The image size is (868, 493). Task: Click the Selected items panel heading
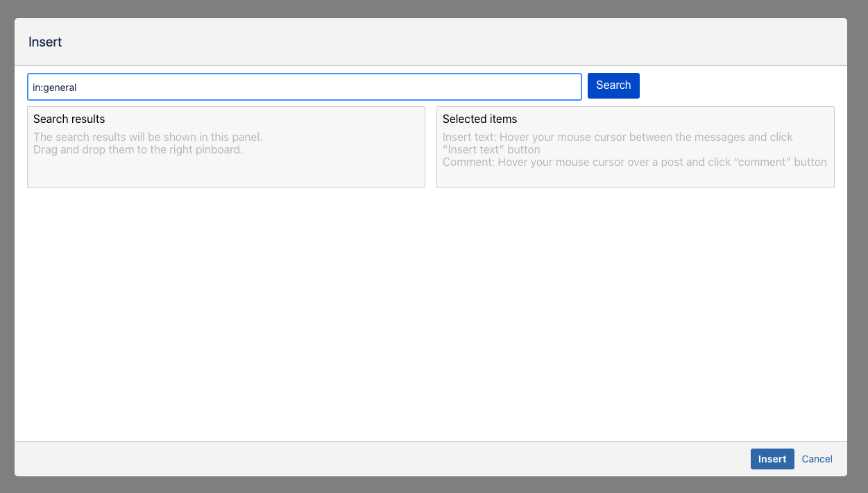[479, 119]
